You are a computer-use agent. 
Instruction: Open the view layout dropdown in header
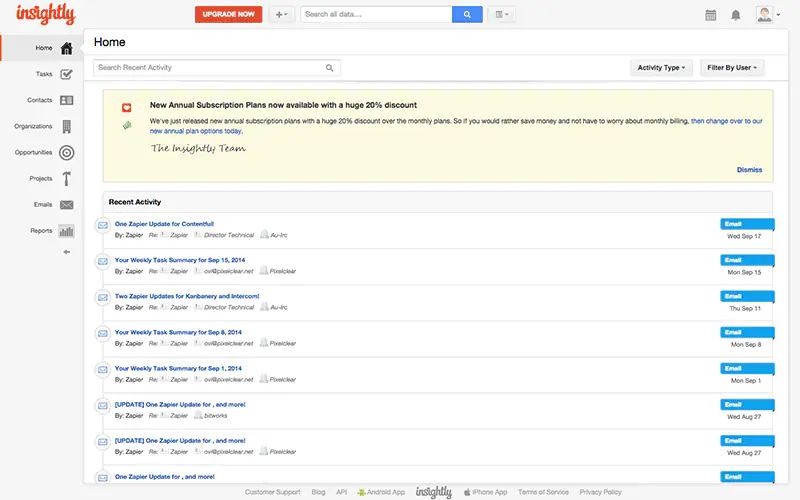click(x=502, y=14)
